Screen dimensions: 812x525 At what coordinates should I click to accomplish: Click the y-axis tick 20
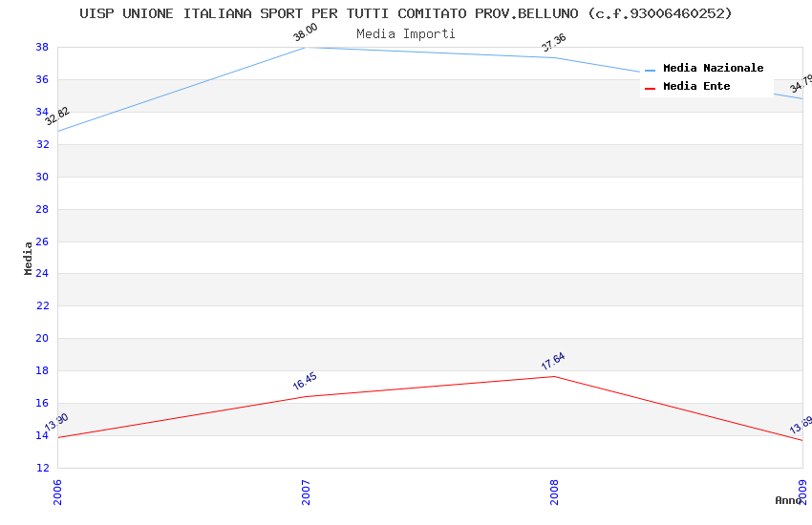coord(42,338)
